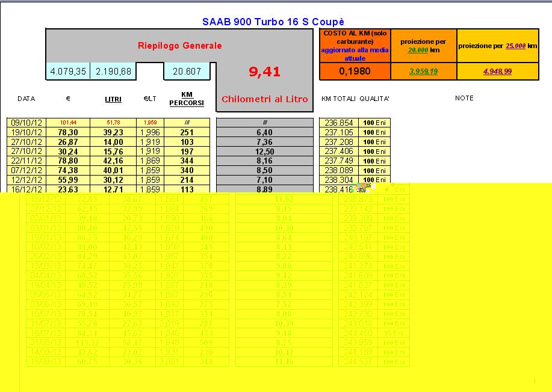Viewport: 552px width, 392px height.
Task: Select the COSTO AL KM header cell
Action: [355, 46]
